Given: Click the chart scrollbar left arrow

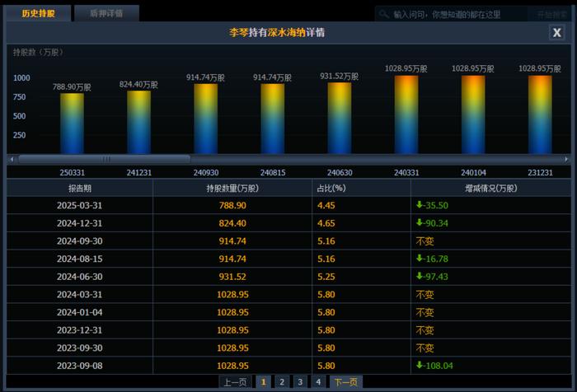Looking at the screenshot, I should point(12,159).
